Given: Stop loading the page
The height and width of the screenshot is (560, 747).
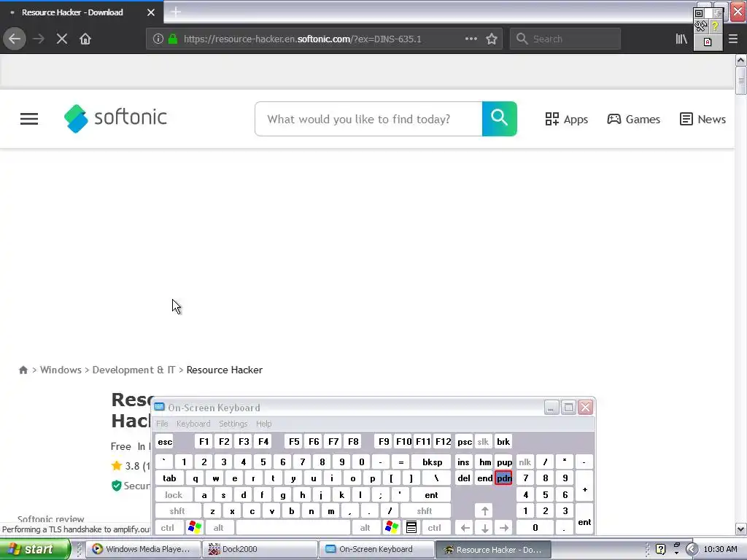Looking at the screenshot, I should tap(61, 39).
